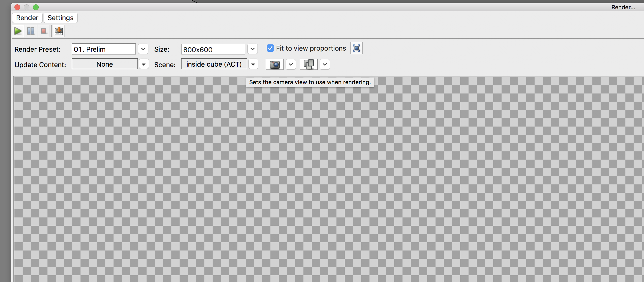Switch to the Settings tab
Screen dimensions: 644x282
(x=61, y=18)
